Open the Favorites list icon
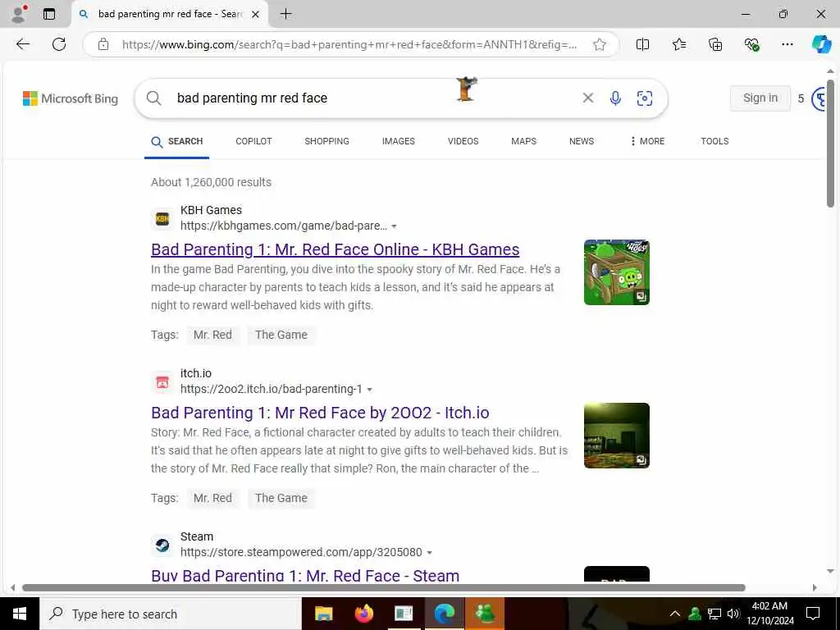Viewport: 840px width, 630px height. click(678, 44)
